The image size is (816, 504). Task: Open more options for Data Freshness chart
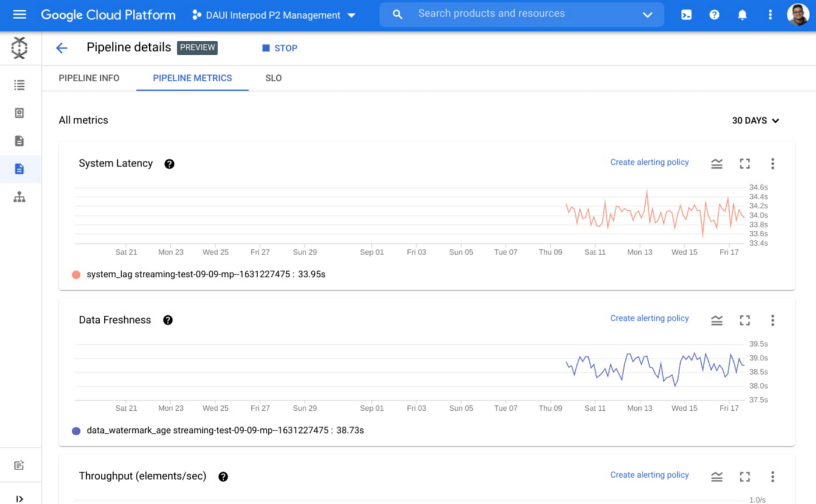pyautogui.click(x=773, y=320)
